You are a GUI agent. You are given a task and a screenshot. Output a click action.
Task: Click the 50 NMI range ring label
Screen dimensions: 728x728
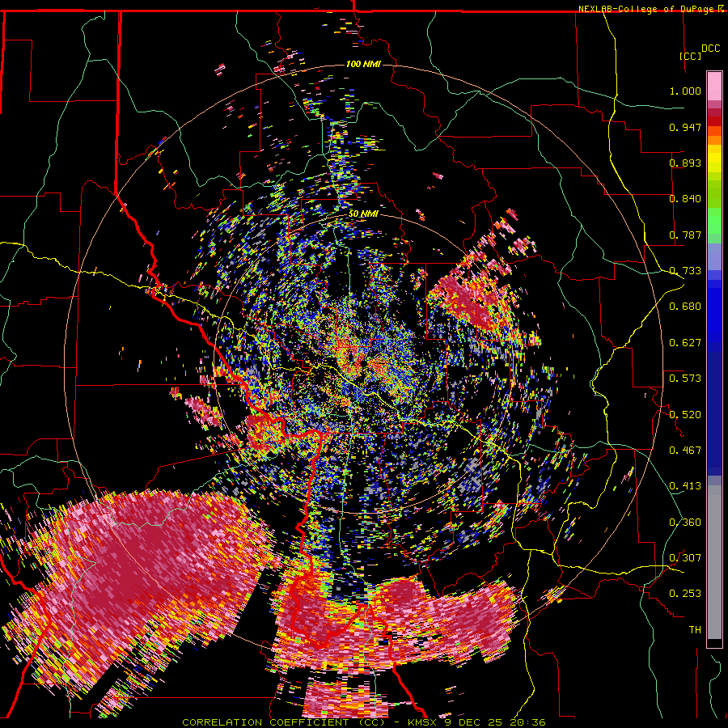click(363, 214)
